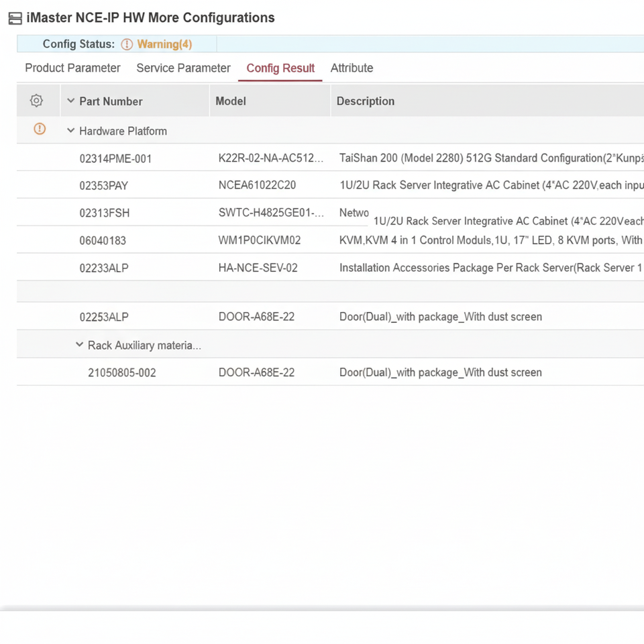Click model WM1P0CIKVM02 cell
This screenshot has height=644, width=644.
pos(260,240)
